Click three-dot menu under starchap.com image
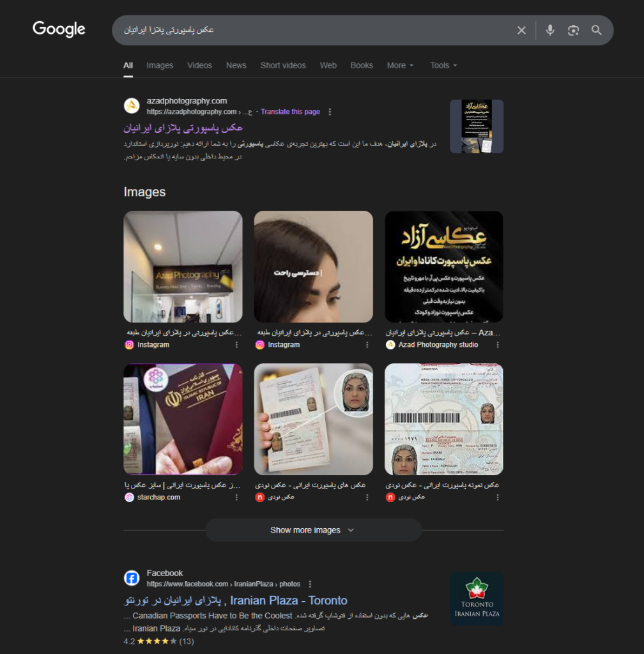Viewport: 644px width, 654px height. click(236, 497)
